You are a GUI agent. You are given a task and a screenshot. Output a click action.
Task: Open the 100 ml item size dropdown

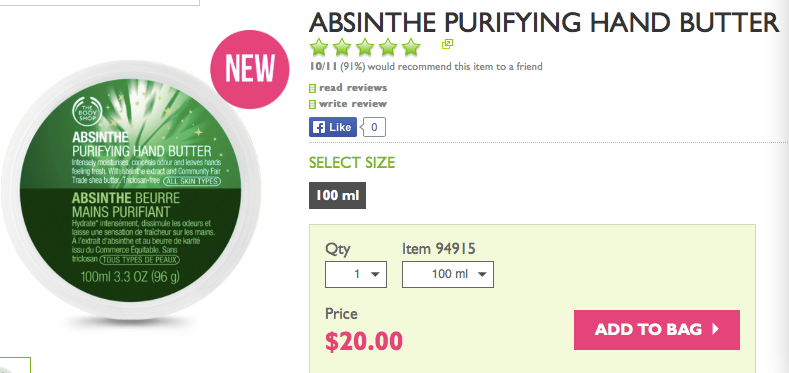point(448,274)
